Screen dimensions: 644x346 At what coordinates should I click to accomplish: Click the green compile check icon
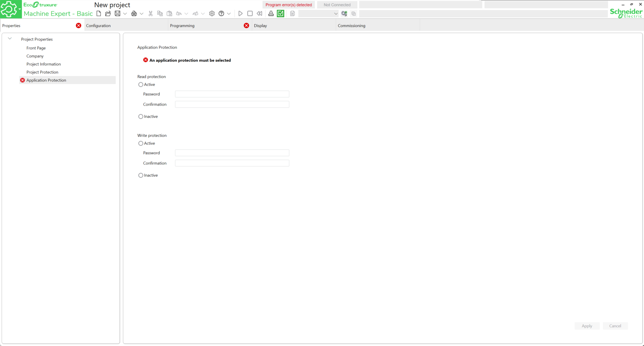281,14
